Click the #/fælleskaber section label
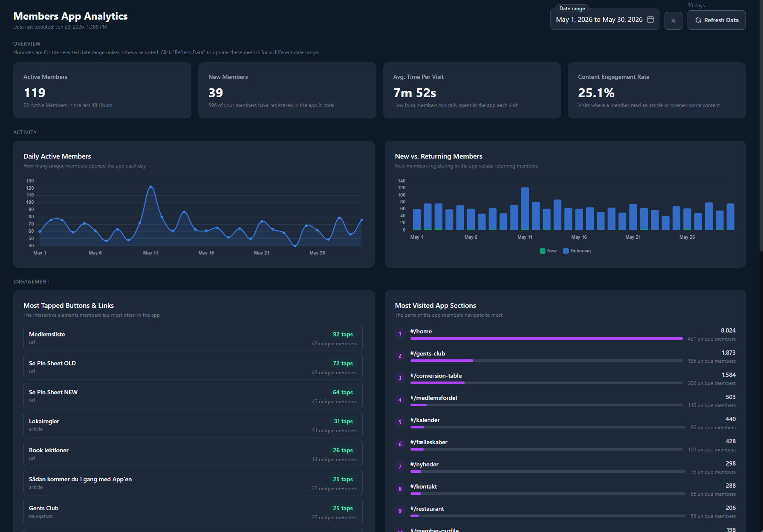Screen dimensions: 763x532 click(x=429, y=442)
